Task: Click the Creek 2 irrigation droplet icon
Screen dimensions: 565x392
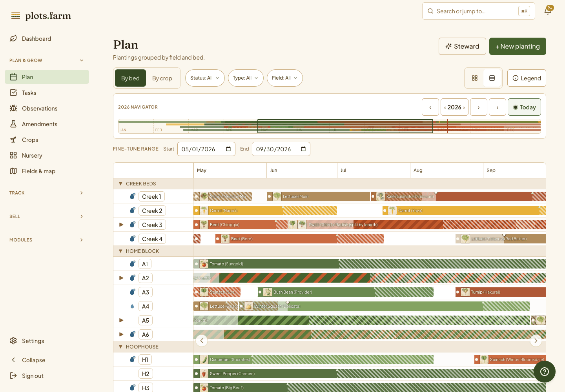Action: coord(133,210)
